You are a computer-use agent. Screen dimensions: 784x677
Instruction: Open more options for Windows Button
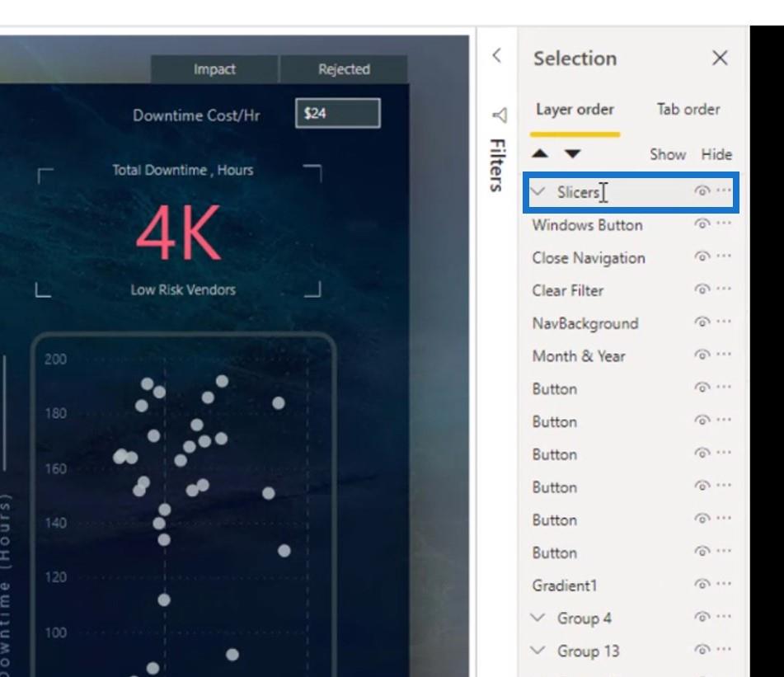pyautogui.click(x=724, y=223)
